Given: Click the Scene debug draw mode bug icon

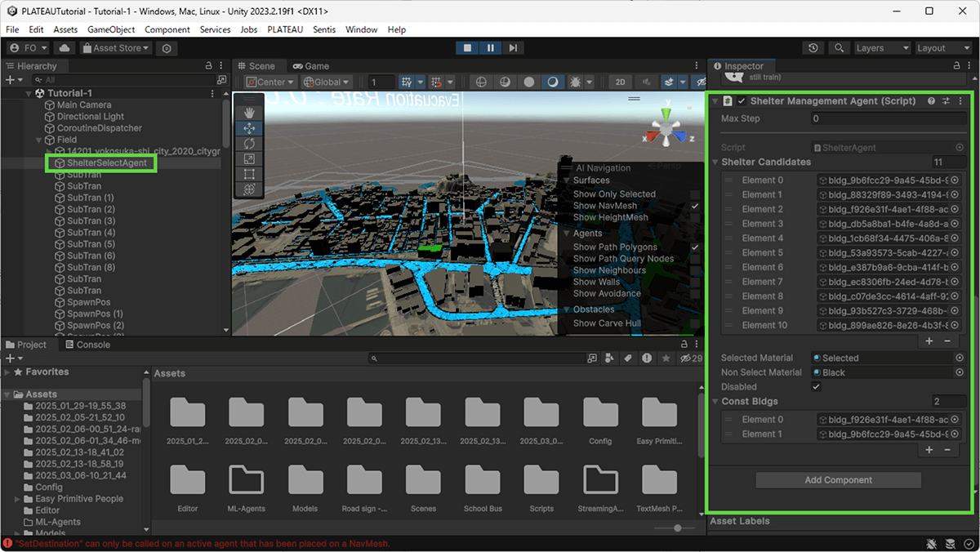Looking at the screenshot, I should click(576, 82).
